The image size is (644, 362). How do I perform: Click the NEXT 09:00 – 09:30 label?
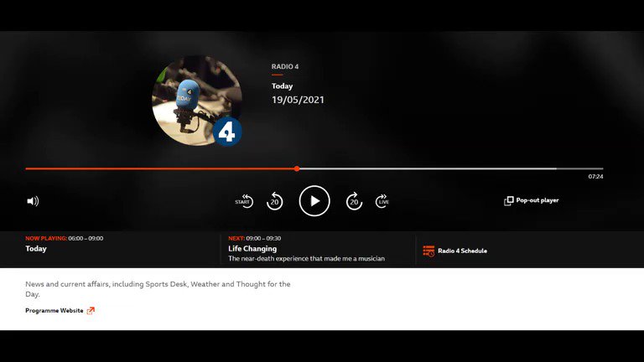click(x=255, y=238)
